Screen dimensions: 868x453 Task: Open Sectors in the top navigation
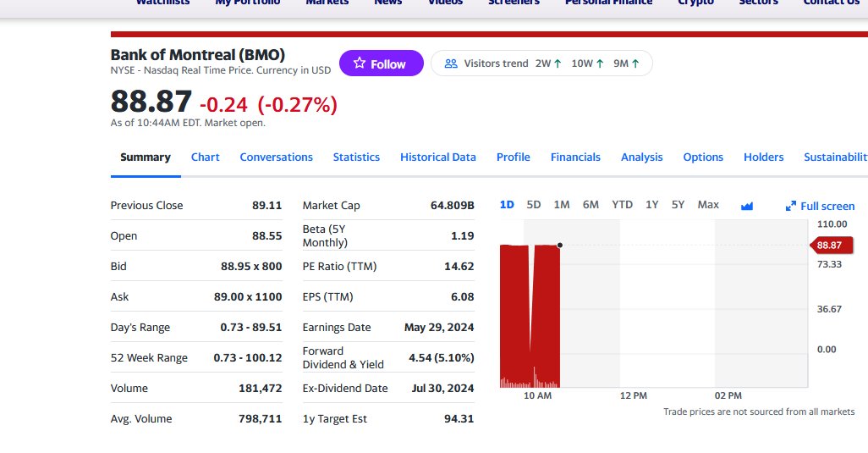758,3
